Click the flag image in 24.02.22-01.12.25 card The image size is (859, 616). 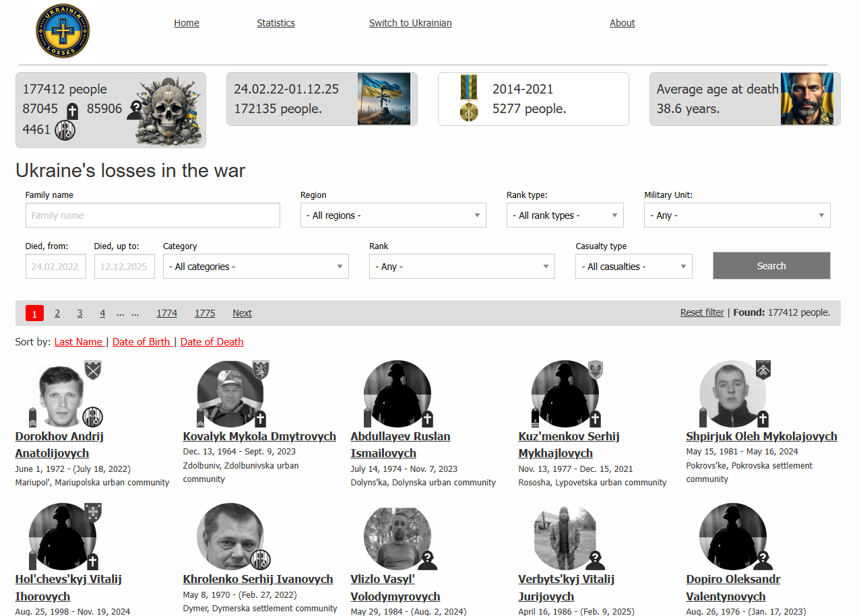(384, 99)
